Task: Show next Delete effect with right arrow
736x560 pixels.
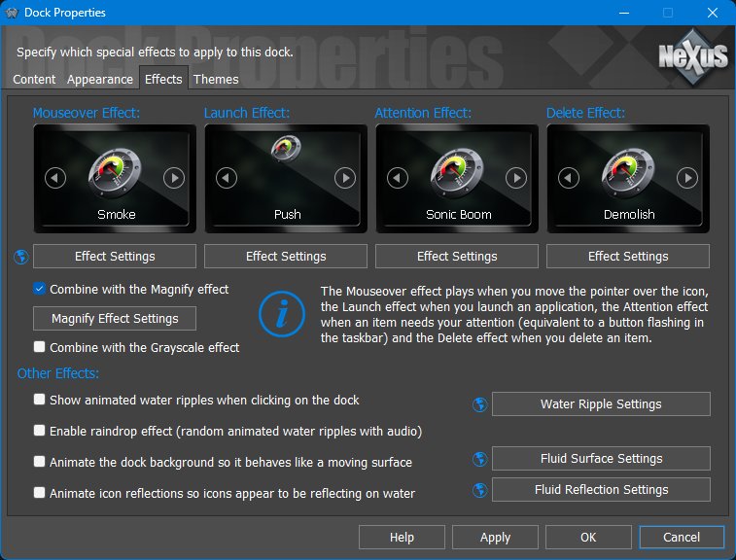Action: 687,178
